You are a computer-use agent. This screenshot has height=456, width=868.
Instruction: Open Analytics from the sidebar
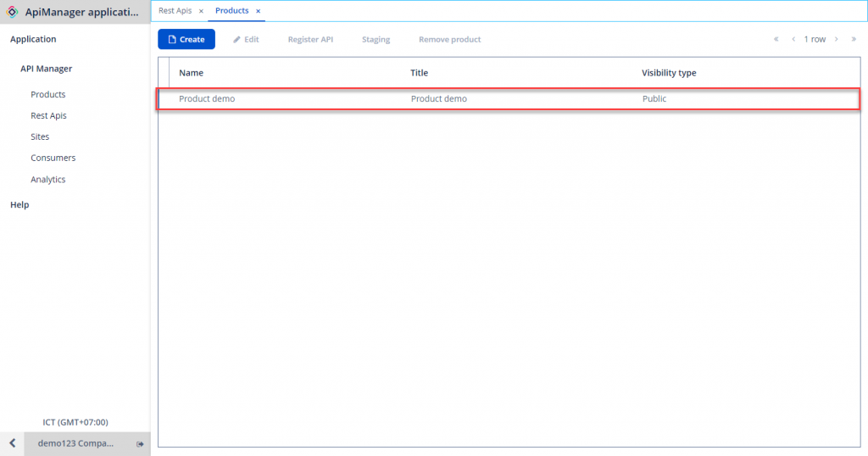pos(48,180)
